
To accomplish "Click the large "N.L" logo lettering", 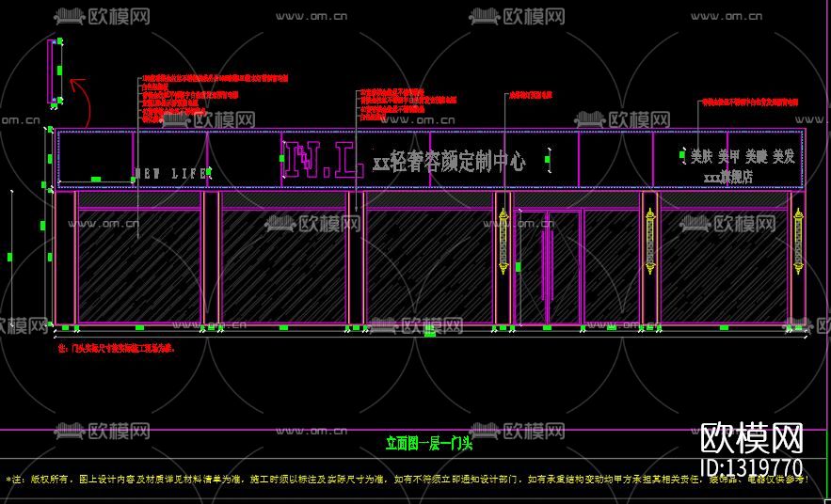I will pyautogui.click(x=325, y=158).
